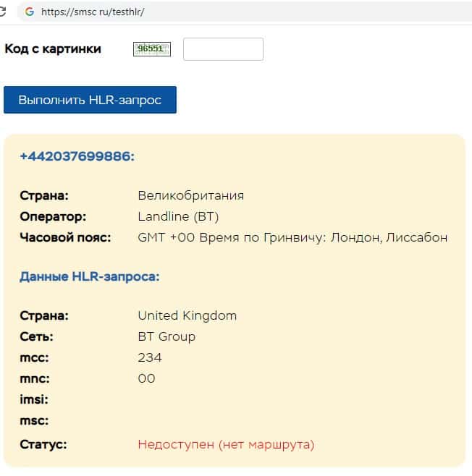Click the +442037699886 phone number heading
472x476 pixels.
click(x=77, y=156)
